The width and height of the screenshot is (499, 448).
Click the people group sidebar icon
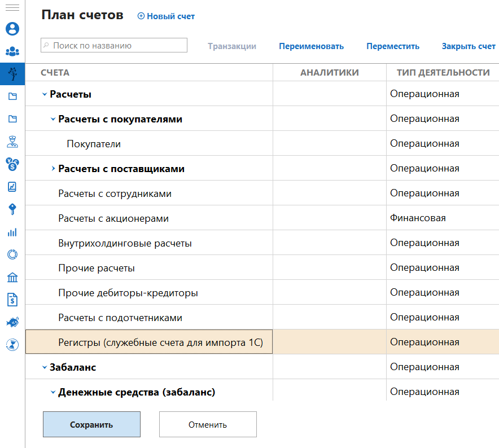12,51
